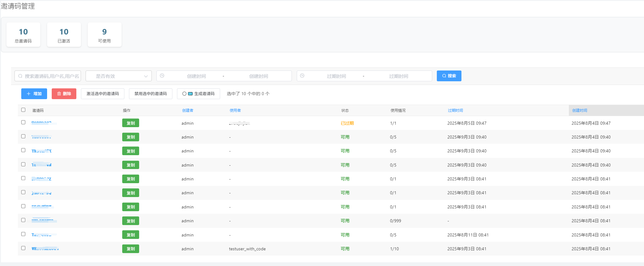Sort by 过期时间 column header
The image size is (644, 266).
click(x=455, y=111)
